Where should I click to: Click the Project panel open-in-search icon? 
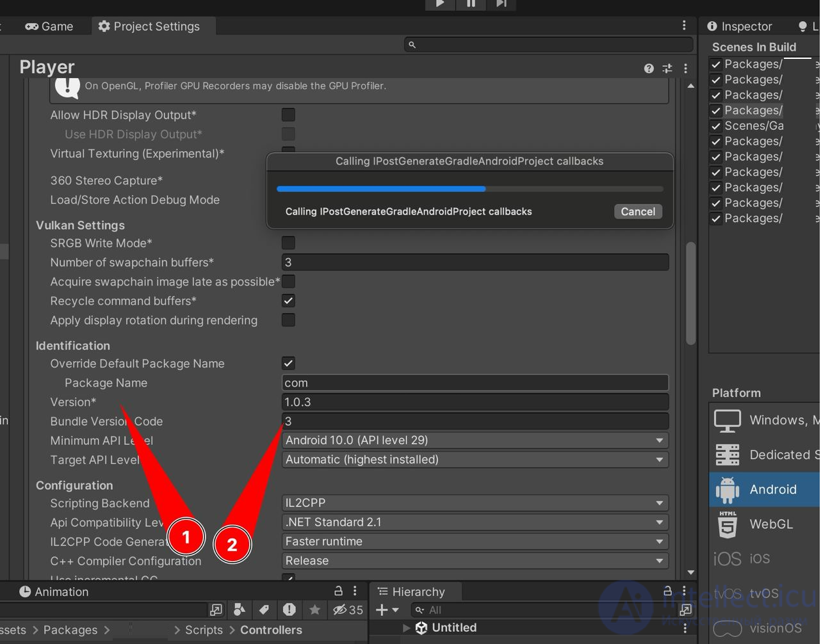(x=216, y=609)
